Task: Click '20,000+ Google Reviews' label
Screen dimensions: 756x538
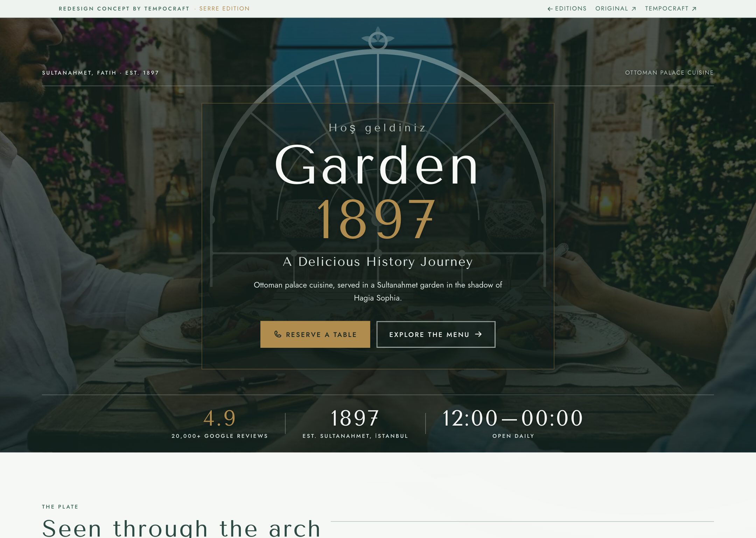Action: pyautogui.click(x=219, y=436)
